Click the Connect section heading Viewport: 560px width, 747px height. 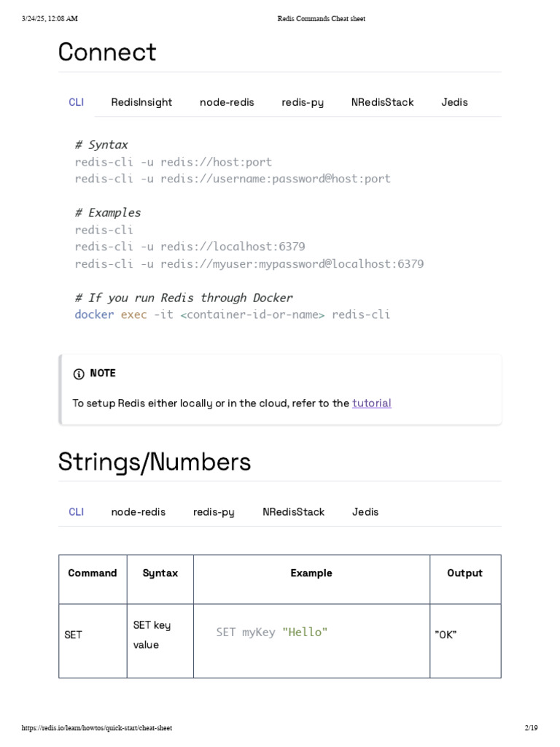point(107,52)
